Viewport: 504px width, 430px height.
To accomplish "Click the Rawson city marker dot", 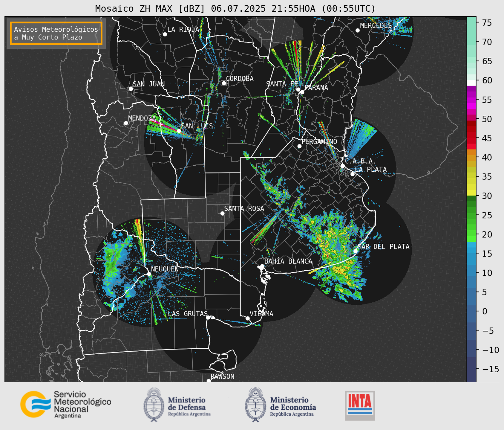I will [209, 381].
